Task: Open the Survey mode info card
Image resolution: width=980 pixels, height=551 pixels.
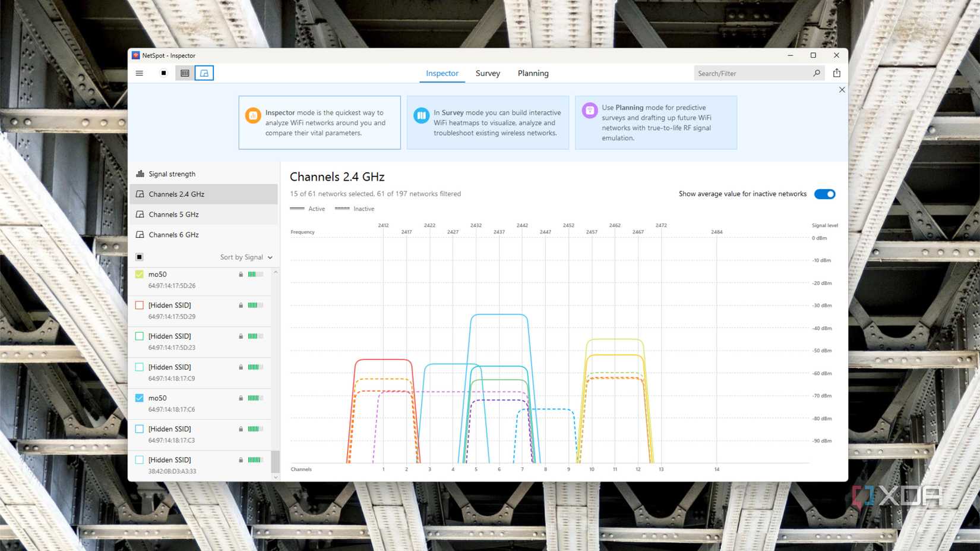Action: [x=488, y=122]
